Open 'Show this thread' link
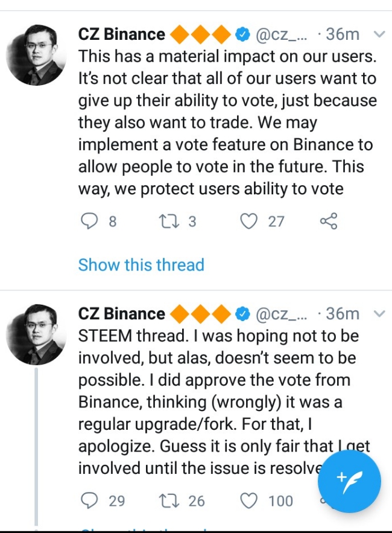 tap(141, 265)
